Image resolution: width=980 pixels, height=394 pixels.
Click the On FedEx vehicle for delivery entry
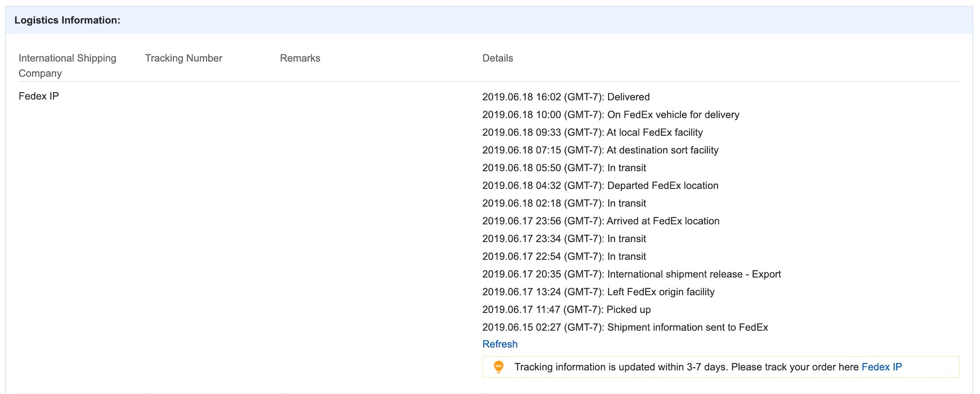610,114
